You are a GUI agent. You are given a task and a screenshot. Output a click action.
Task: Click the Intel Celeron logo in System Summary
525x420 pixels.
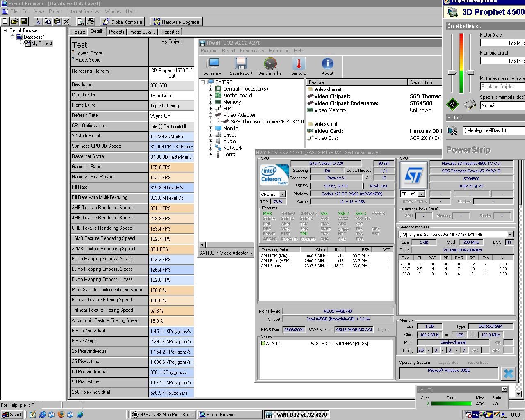click(274, 175)
